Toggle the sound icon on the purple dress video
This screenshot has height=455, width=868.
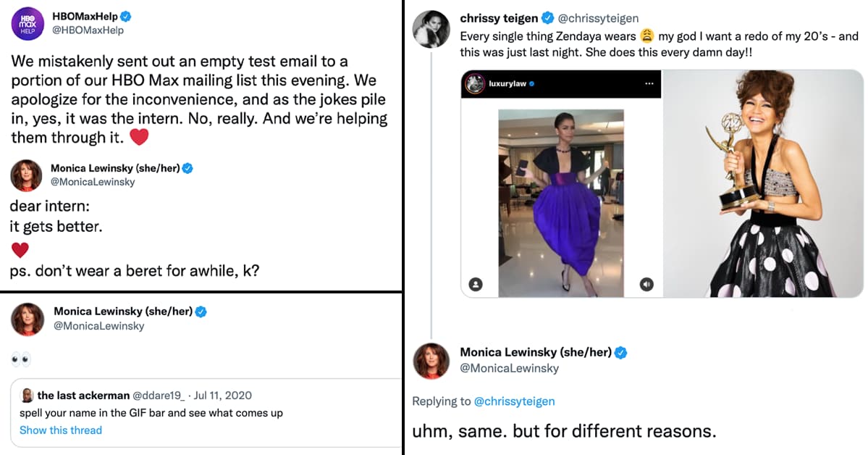646,285
